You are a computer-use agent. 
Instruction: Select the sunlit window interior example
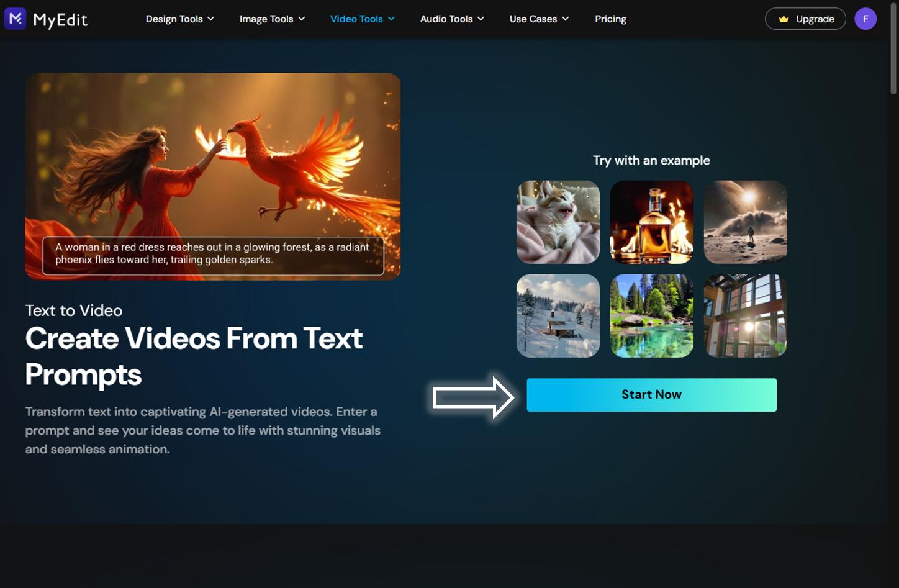click(745, 315)
